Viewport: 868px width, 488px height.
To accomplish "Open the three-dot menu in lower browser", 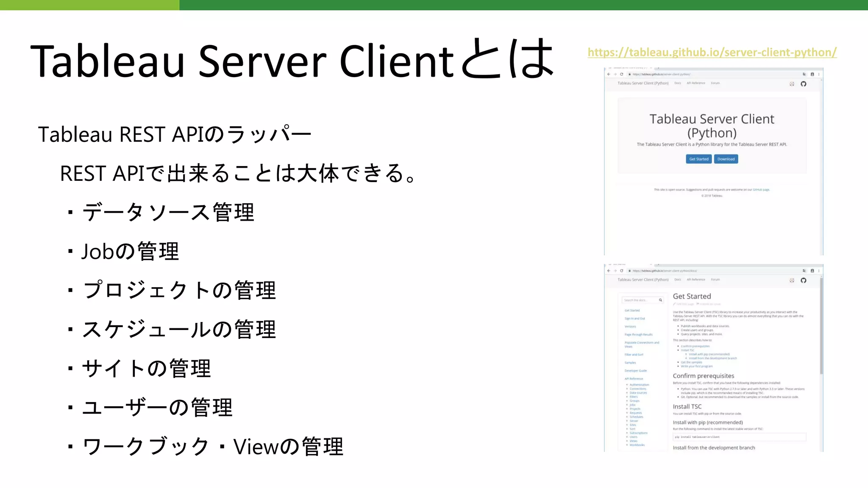I will pyautogui.click(x=819, y=271).
